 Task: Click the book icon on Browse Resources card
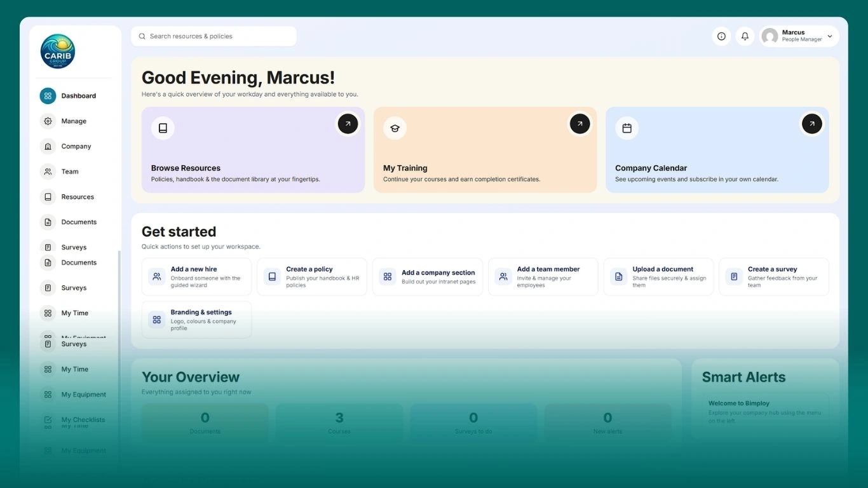(163, 128)
